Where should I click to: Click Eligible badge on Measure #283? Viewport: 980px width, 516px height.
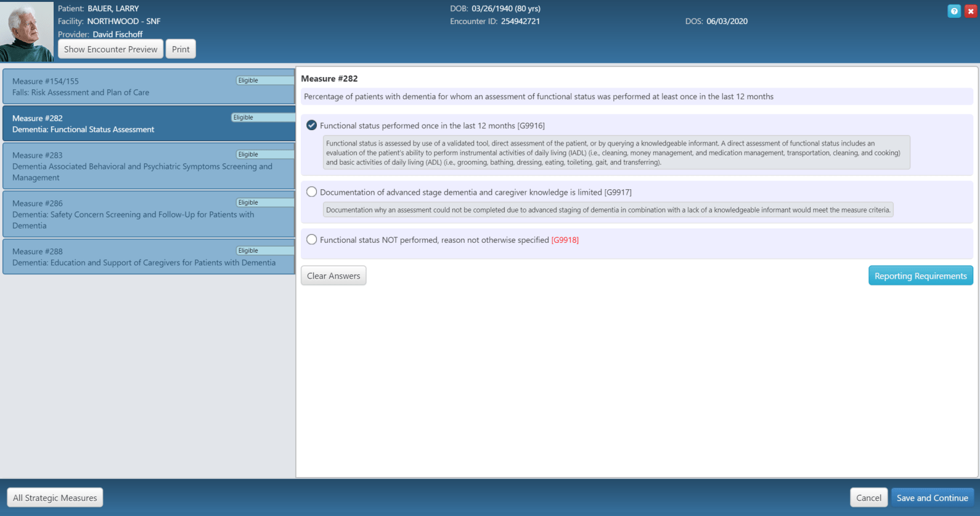(x=265, y=154)
